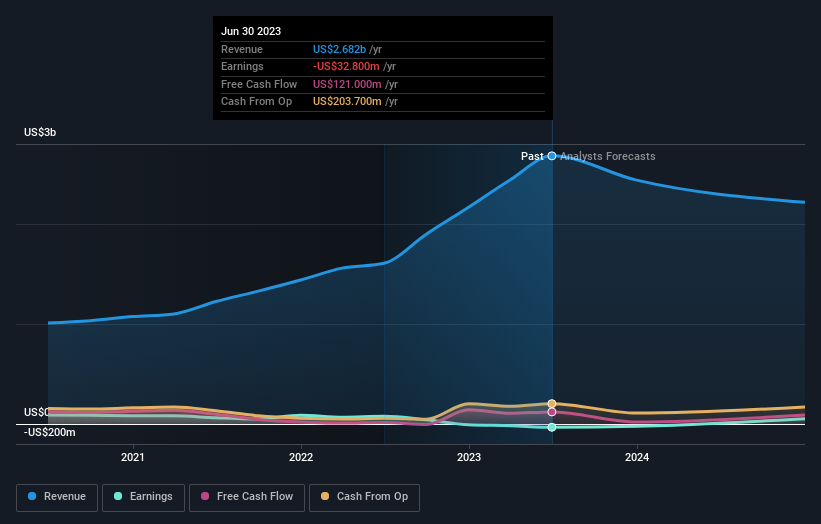The width and height of the screenshot is (821, 524).
Task: Click the US$121.000m free cash flow value
Action: pyautogui.click(x=347, y=84)
